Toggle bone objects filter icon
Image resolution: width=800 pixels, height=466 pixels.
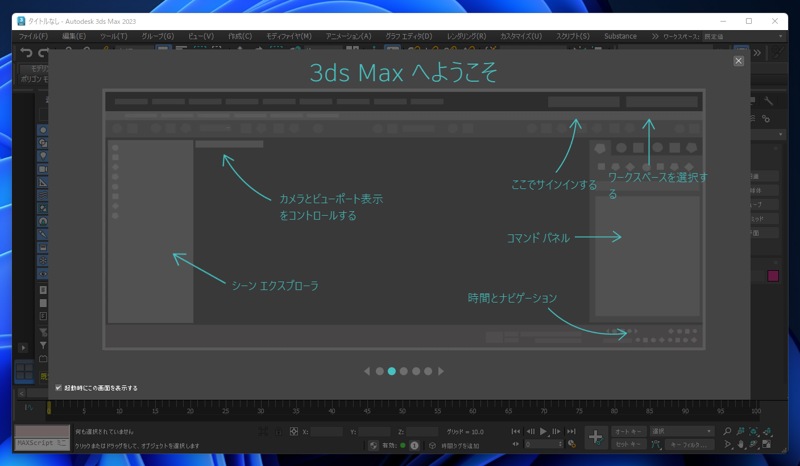[43, 234]
